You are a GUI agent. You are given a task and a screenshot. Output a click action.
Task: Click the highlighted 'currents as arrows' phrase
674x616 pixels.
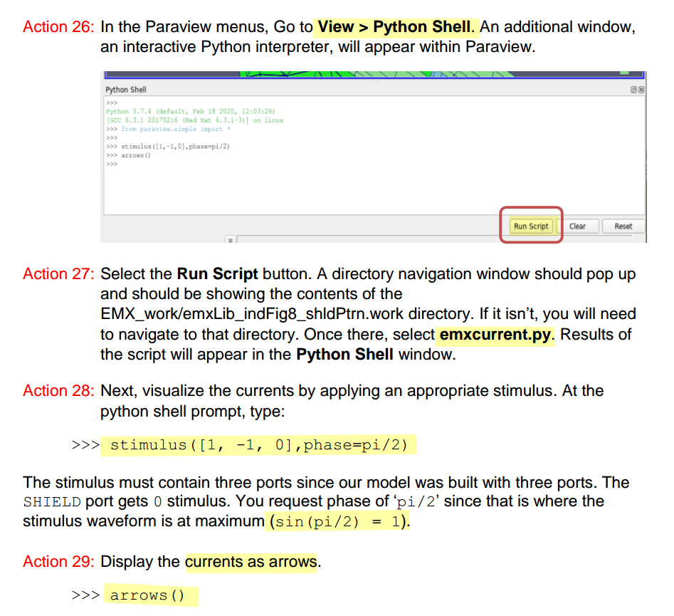(251, 562)
